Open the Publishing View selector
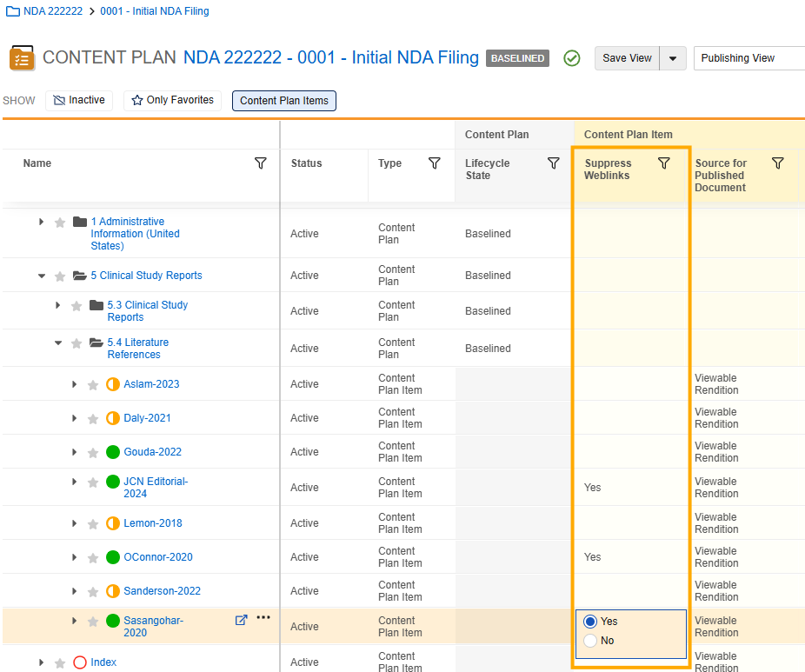 pos(748,58)
